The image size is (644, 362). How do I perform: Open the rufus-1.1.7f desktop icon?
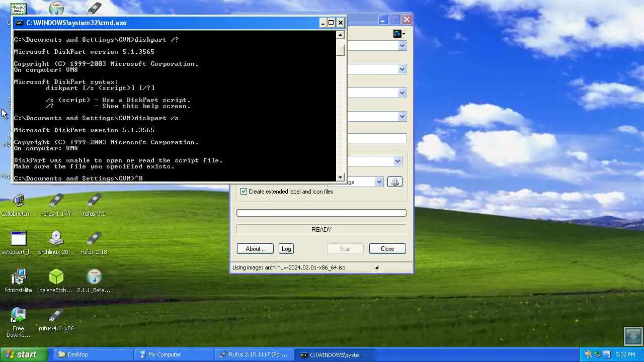pos(56,201)
